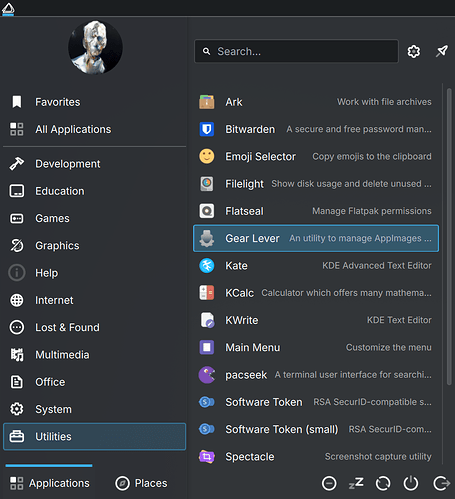
Task: Launch Bitwarden via its shield icon
Action: click(207, 129)
